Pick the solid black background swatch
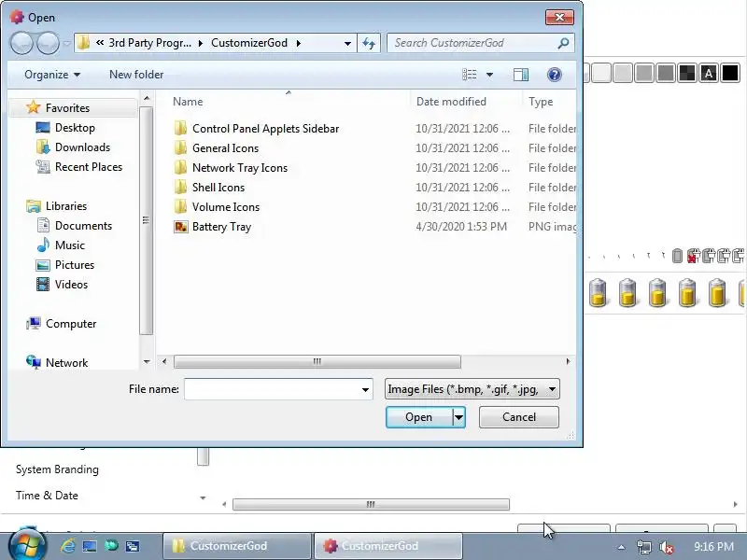747x560 pixels. pyautogui.click(x=730, y=74)
